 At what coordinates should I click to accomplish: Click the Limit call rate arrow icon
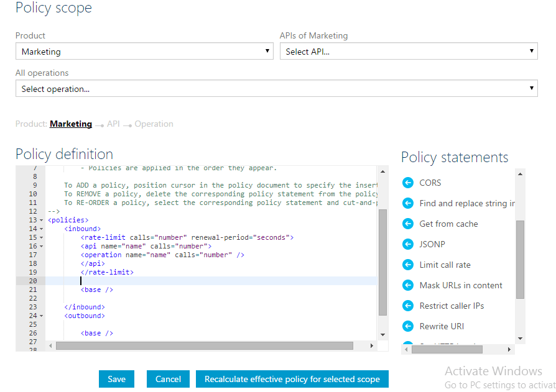coord(408,265)
